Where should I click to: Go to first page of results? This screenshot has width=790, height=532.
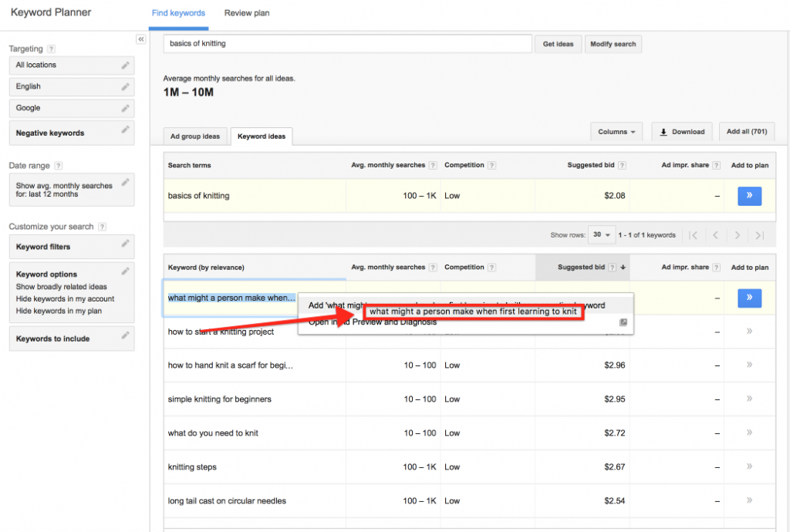(x=694, y=235)
